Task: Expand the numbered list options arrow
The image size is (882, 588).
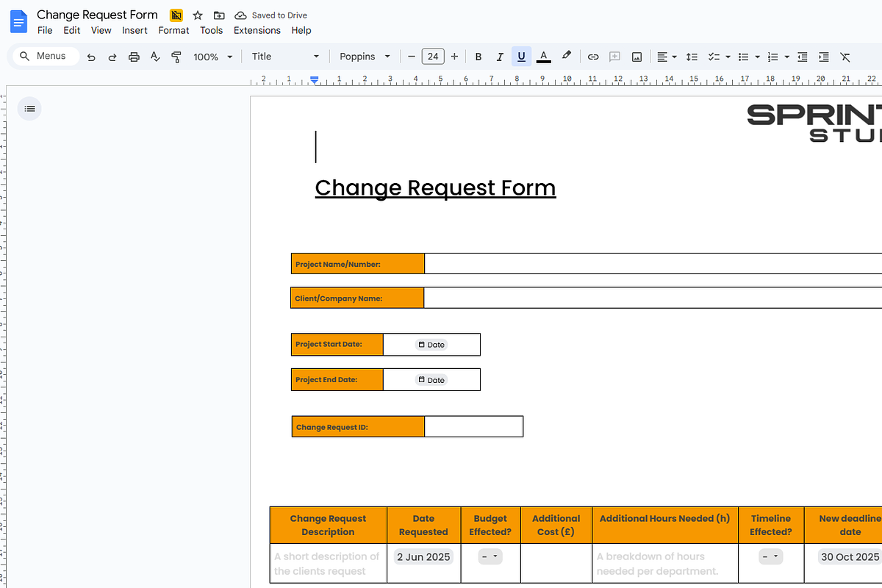Action: (x=786, y=57)
